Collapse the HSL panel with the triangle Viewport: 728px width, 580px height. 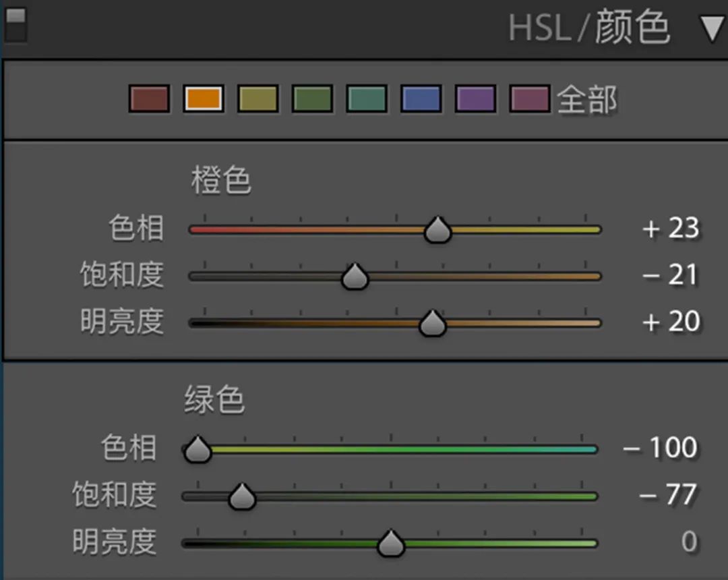point(712,28)
